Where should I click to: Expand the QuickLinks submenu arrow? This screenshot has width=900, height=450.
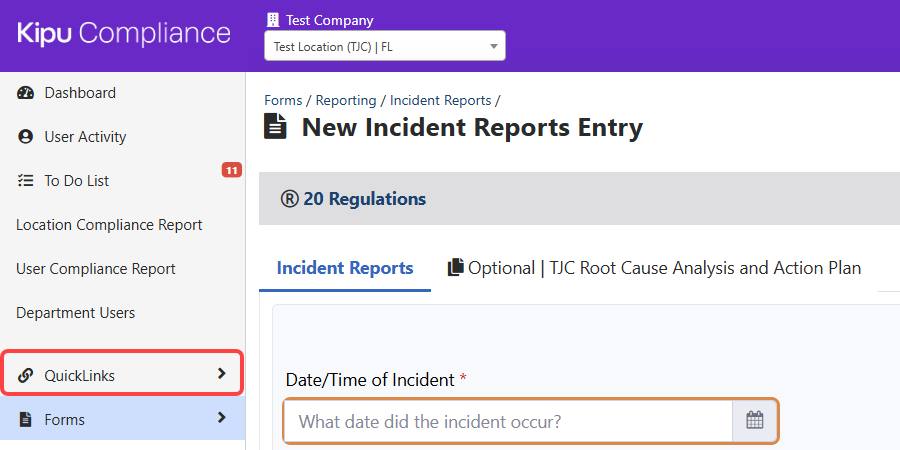click(x=221, y=374)
